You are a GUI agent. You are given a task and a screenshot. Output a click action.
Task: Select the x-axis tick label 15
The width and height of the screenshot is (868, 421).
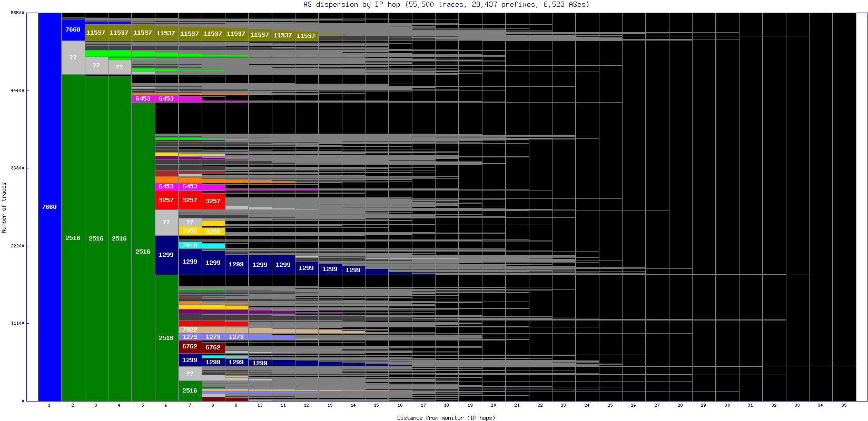click(377, 405)
